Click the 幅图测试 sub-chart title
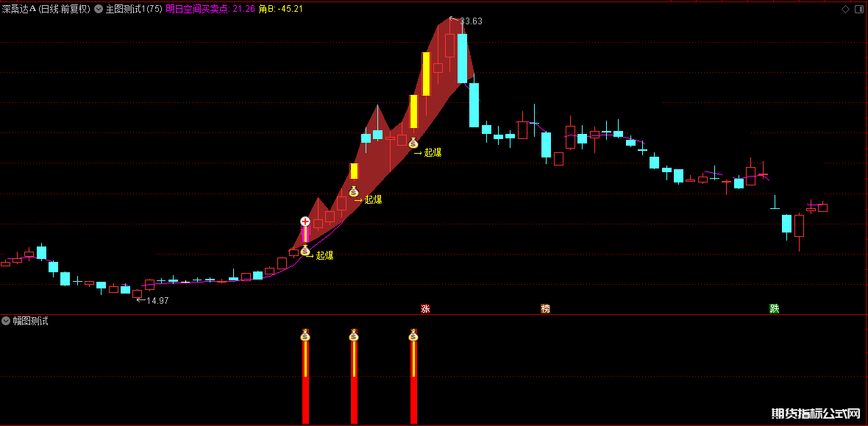 (x=30, y=321)
